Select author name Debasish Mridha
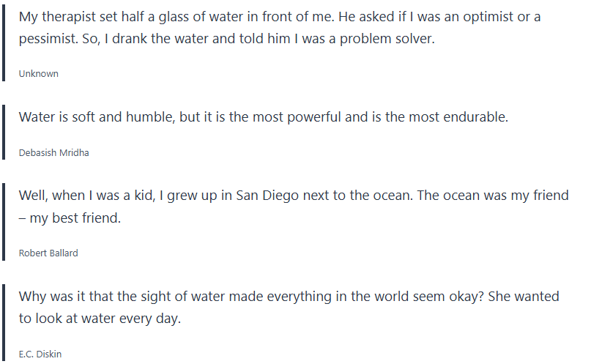This screenshot has width=591, height=364. point(53,153)
